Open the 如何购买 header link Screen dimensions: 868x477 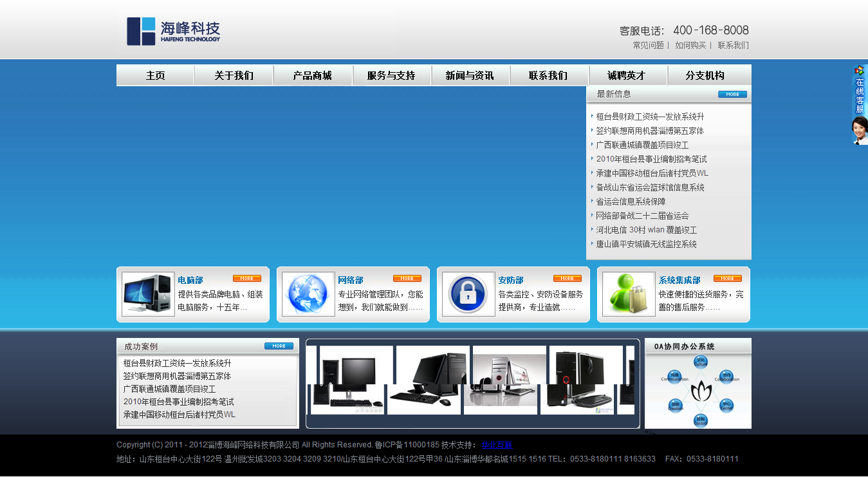pos(690,46)
